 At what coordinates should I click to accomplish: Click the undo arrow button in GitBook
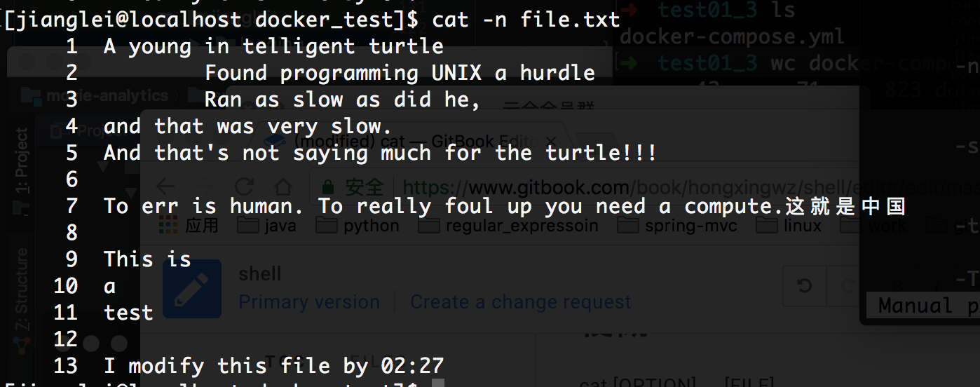click(x=805, y=285)
